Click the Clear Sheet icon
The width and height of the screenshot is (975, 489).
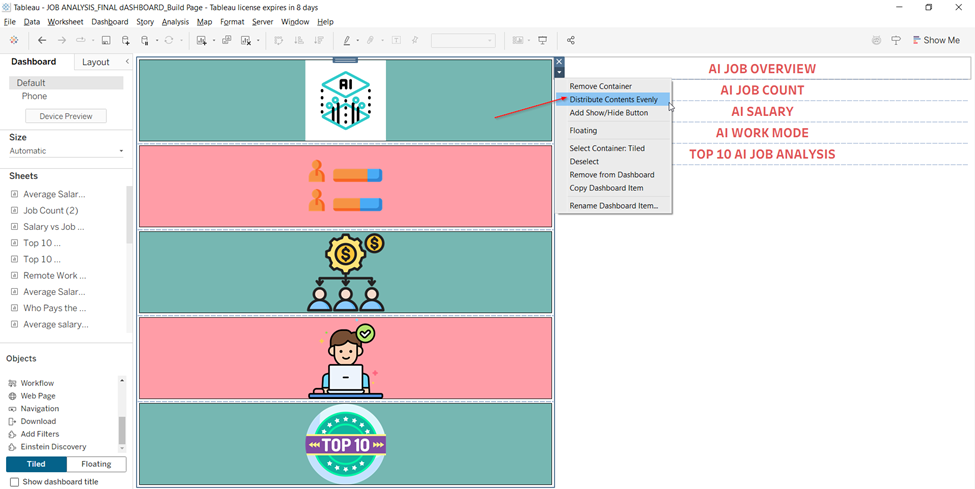pos(246,40)
